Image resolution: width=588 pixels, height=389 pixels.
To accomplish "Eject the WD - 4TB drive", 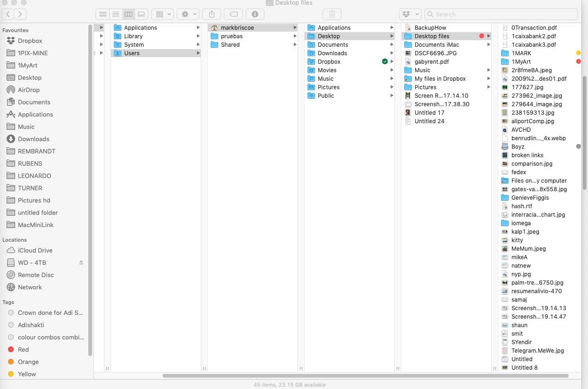I will (81, 262).
